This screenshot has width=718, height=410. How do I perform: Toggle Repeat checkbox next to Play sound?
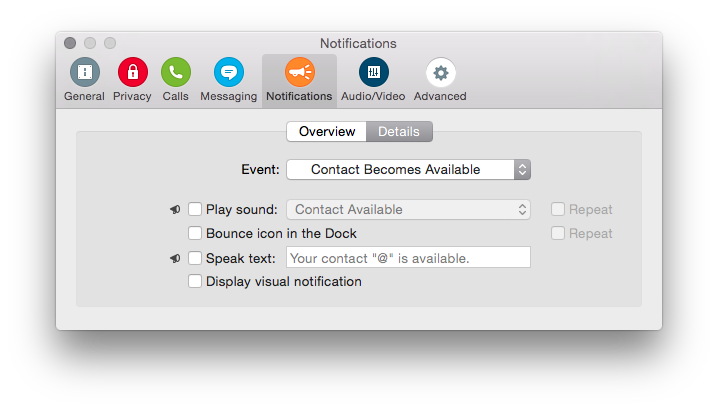558,209
